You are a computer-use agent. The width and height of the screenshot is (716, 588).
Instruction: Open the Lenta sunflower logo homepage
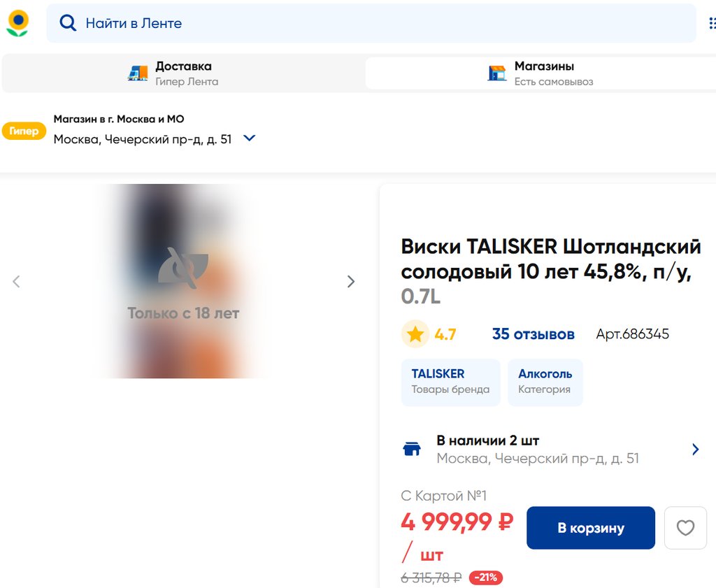(17, 23)
